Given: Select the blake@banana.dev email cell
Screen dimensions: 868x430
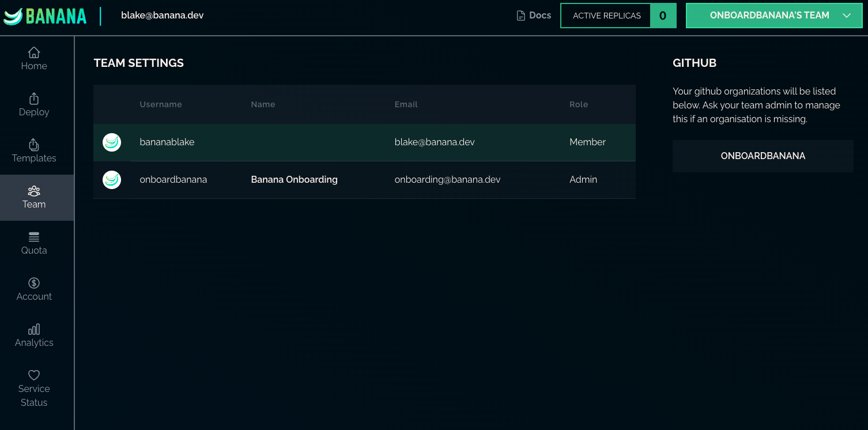Looking at the screenshot, I should pyautogui.click(x=435, y=142).
